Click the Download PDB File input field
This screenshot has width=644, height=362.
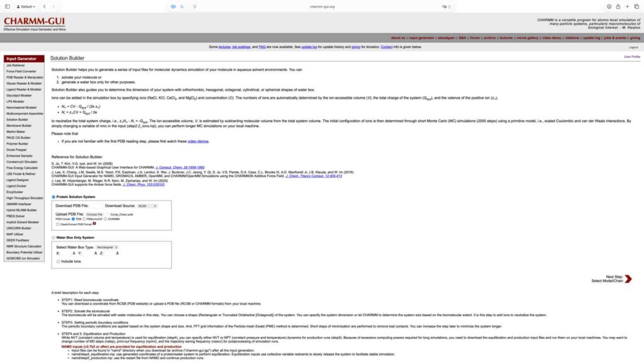pos(96,206)
